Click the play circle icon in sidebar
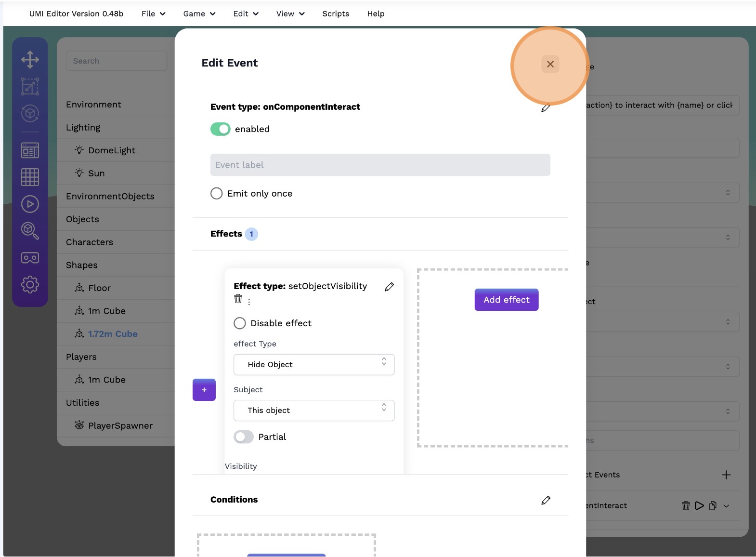Viewport: 756px width, 557px height. (x=30, y=204)
